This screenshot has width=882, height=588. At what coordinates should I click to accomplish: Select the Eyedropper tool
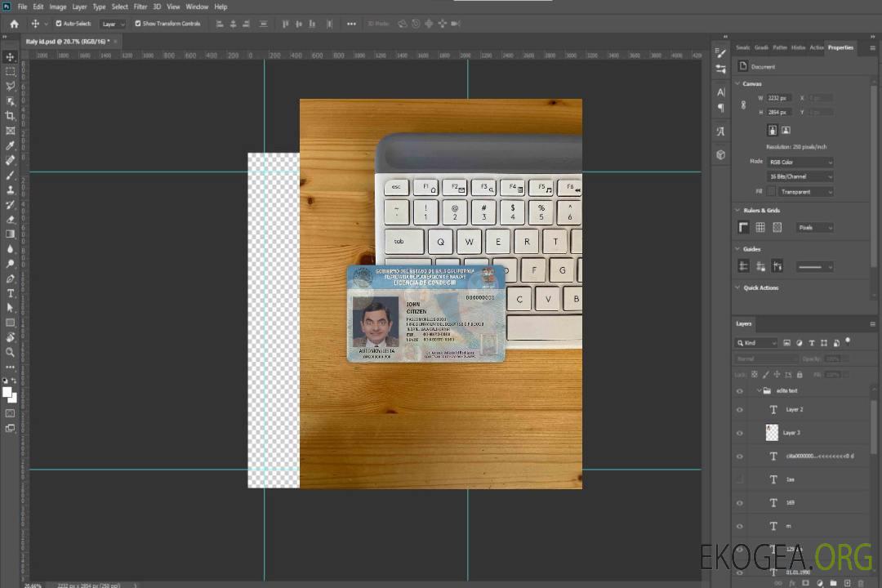[11, 145]
